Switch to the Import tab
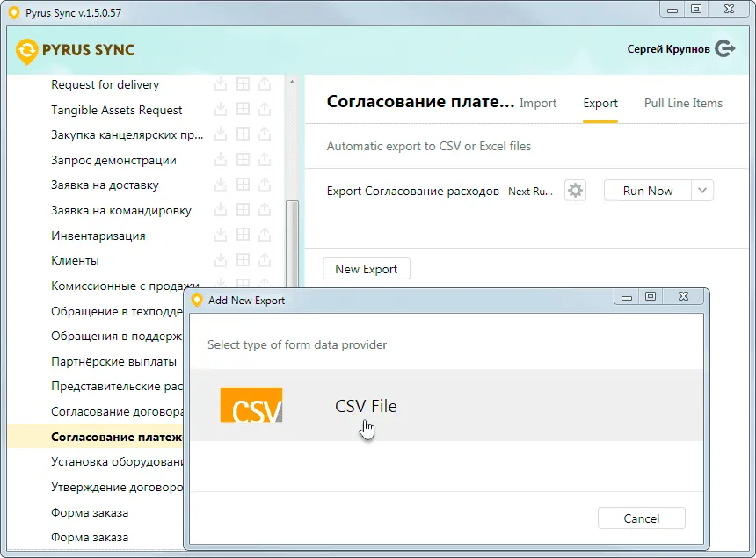The width and height of the screenshot is (756, 558). (538, 103)
